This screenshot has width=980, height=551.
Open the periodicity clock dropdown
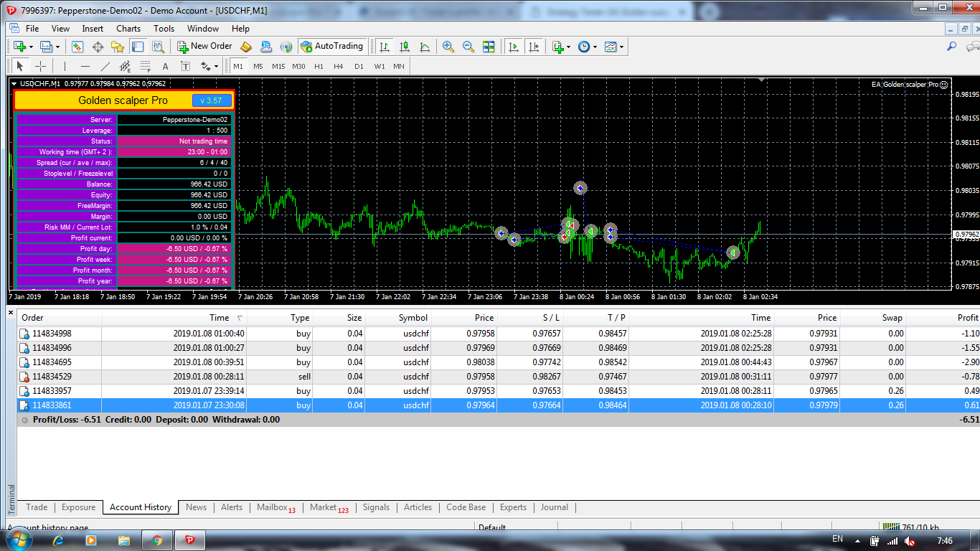[595, 47]
